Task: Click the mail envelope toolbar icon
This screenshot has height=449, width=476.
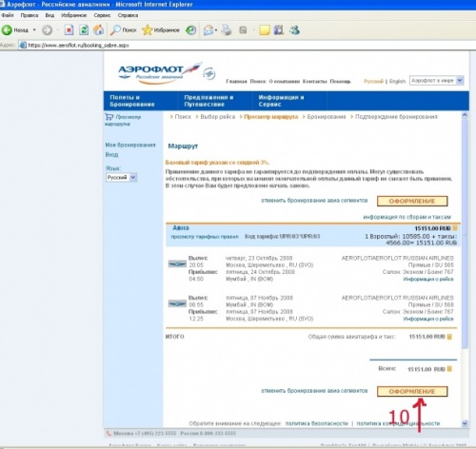Action: (208, 30)
